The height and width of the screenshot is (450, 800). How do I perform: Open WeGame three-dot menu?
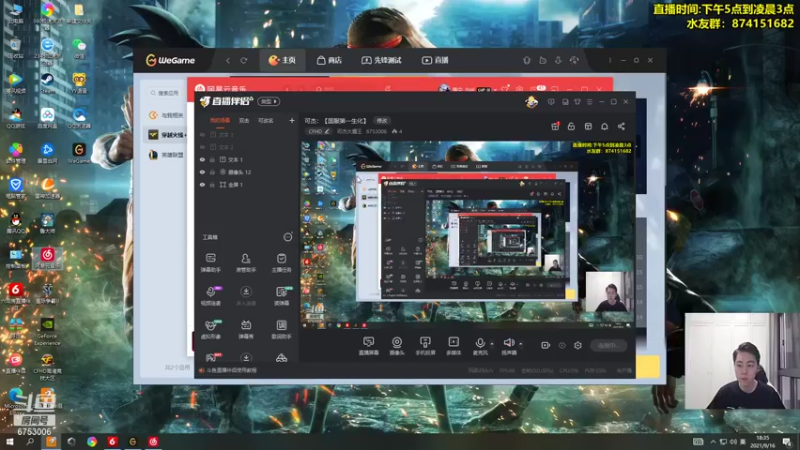pyautogui.click(x=610, y=60)
